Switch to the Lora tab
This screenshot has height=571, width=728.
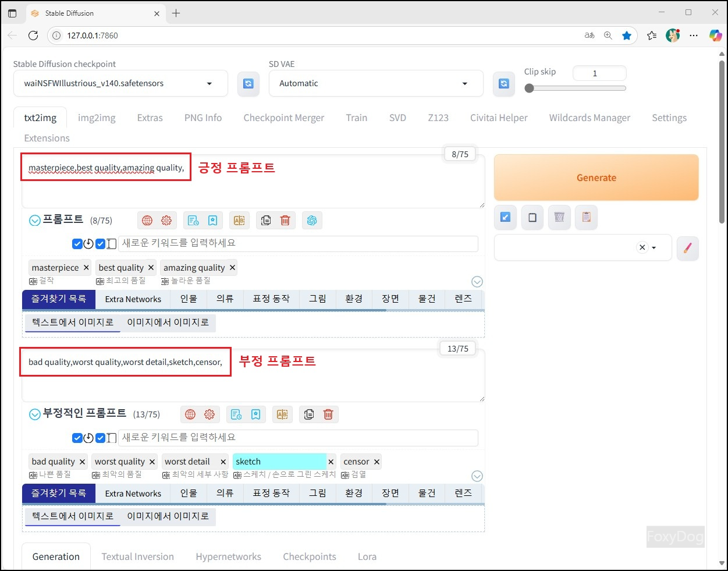pos(367,556)
